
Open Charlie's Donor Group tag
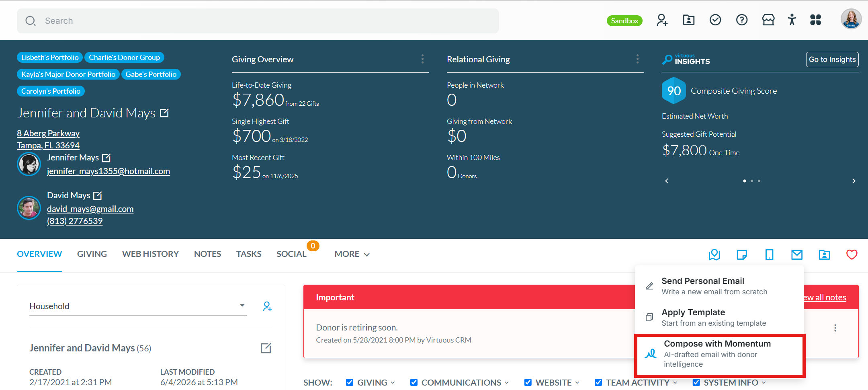pos(124,57)
